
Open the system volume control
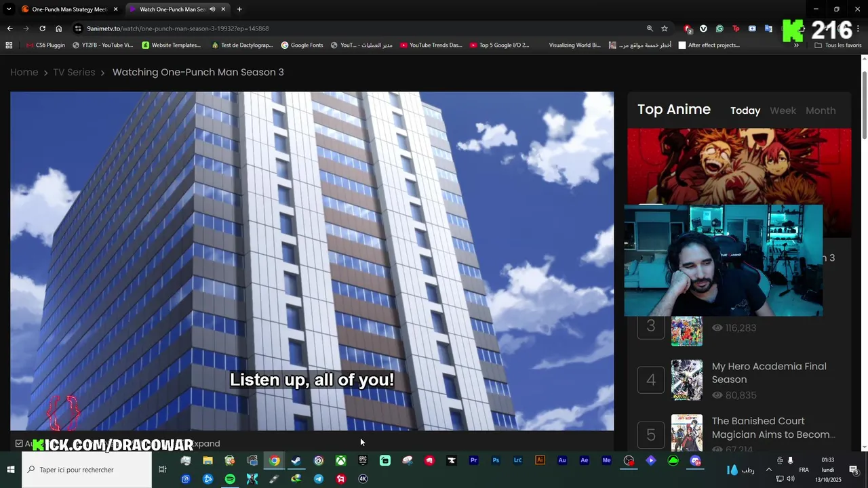coord(791,479)
